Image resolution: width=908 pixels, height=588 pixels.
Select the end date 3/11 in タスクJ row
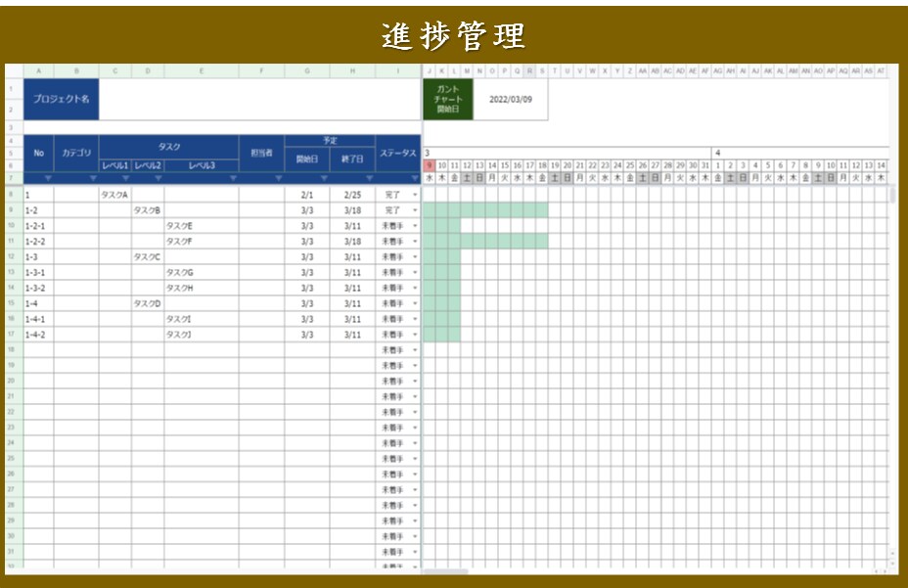tap(352, 335)
